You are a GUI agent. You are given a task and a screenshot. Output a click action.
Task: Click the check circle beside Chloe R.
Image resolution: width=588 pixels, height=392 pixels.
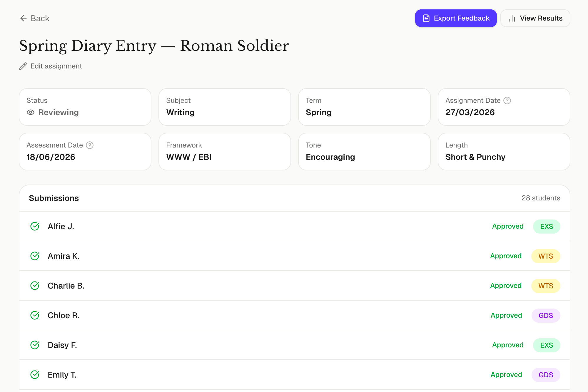pyautogui.click(x=35, y=315)
